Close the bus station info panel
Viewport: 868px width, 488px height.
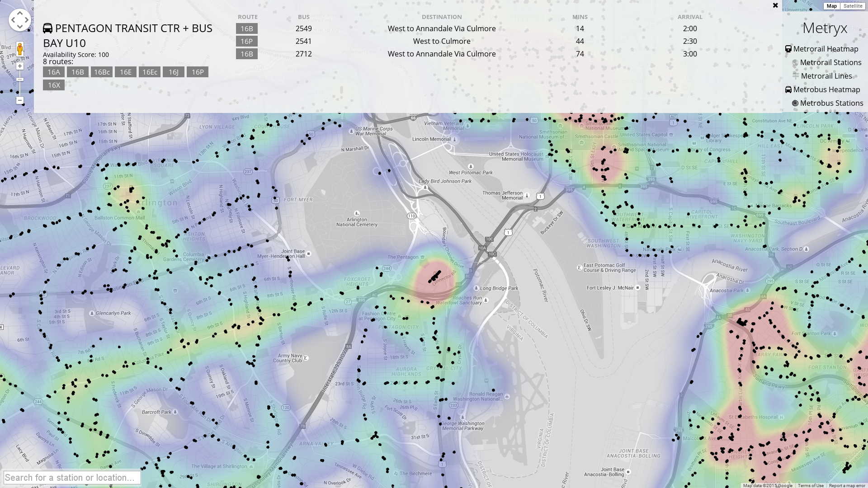[x=775, y=5]
